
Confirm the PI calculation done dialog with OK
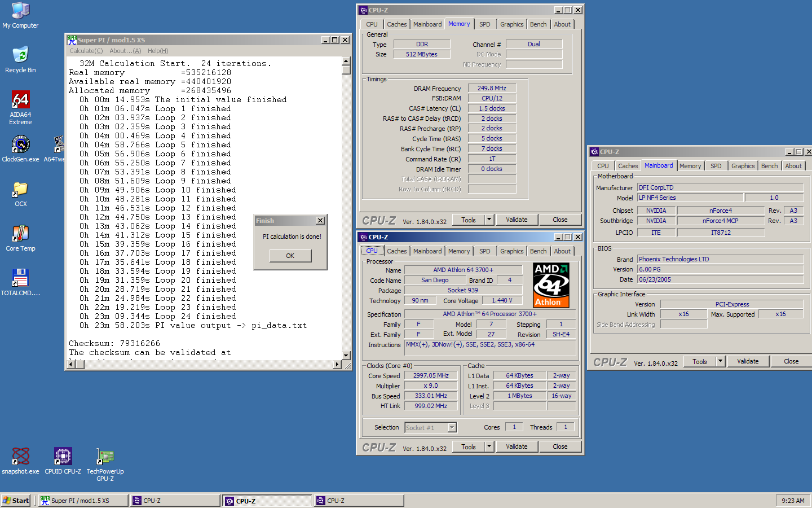(x=290, y=256)
